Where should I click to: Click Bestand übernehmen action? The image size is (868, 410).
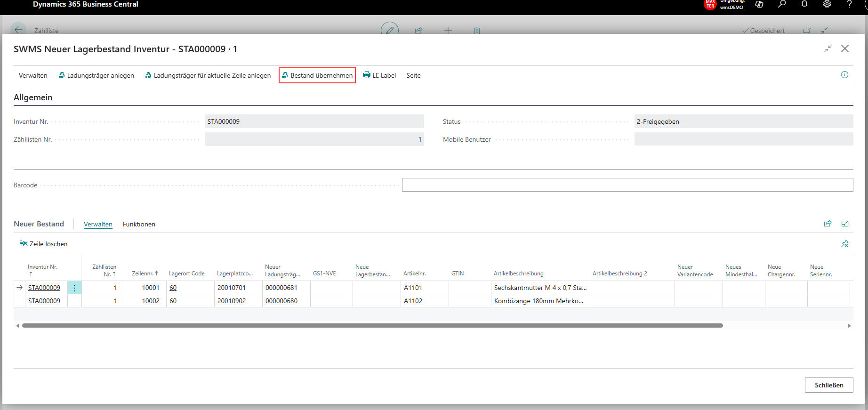(x=317, y=75)
